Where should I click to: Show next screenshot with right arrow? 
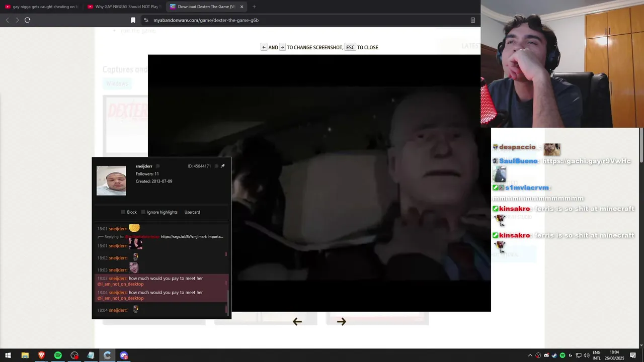click(x=342, y=322)
